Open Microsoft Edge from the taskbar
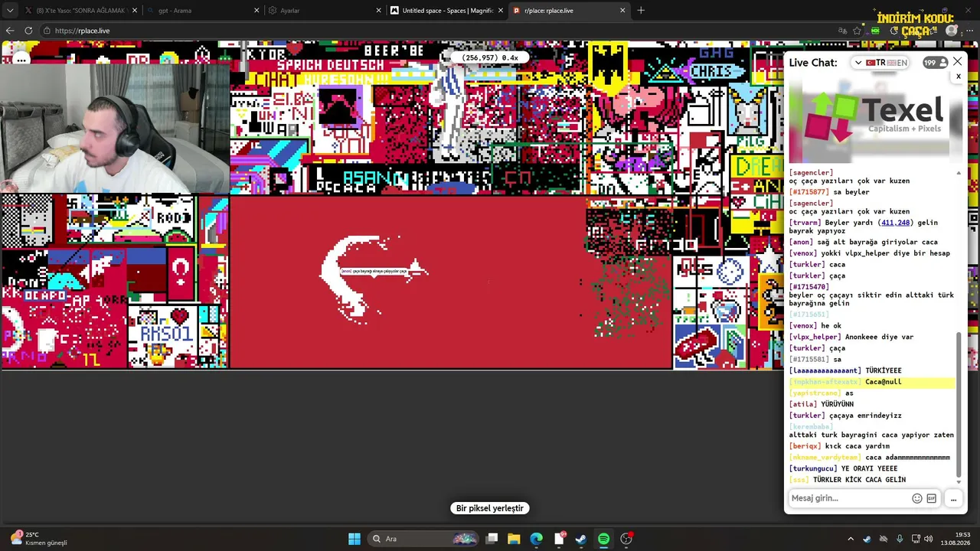 point(536,539)
